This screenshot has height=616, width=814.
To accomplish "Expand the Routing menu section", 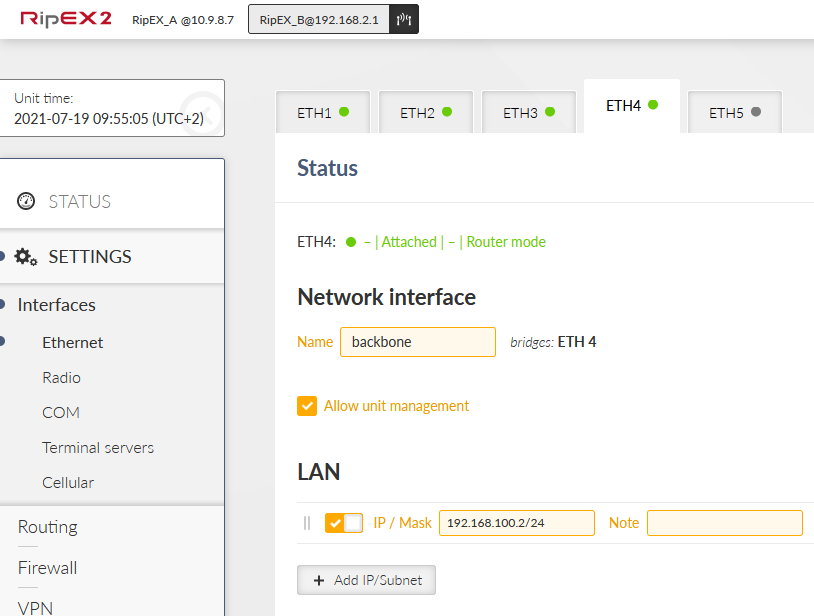I will point(47,527).
